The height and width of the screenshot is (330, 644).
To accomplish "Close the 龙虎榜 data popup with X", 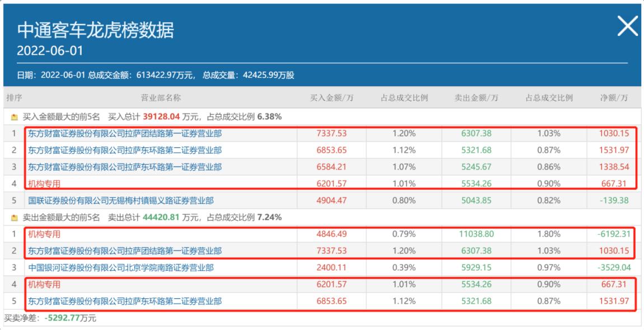I will point(627,26).
